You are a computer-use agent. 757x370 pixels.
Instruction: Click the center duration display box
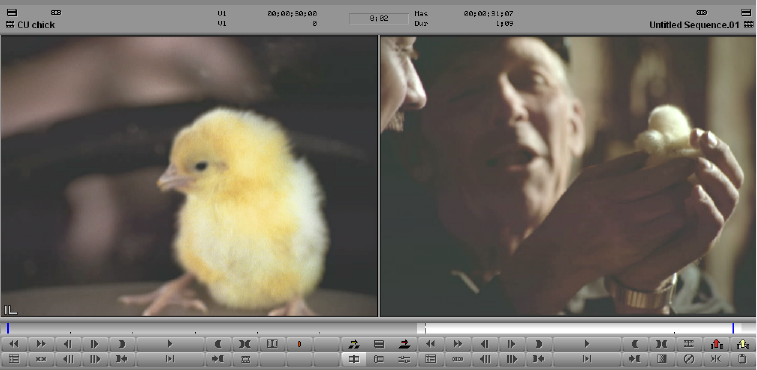(x=379, y=19)
